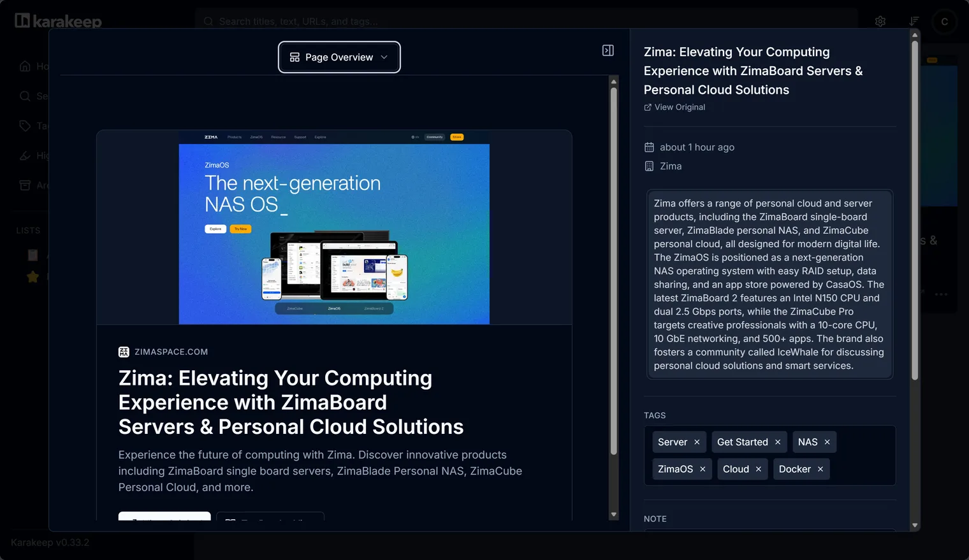Click the details panel scrollbar thumb
The image size is (969, 560).
[x=915, y=210]
